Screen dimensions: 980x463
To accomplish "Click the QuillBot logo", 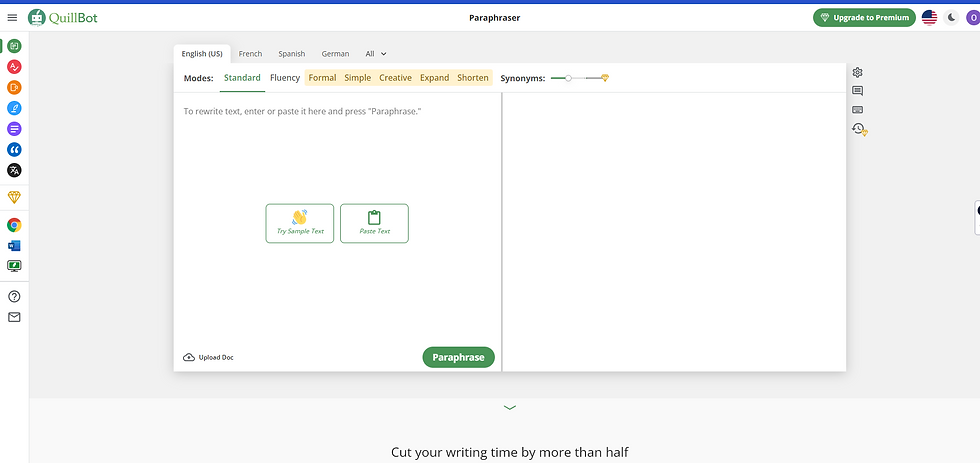I will (x=62, y=17).
